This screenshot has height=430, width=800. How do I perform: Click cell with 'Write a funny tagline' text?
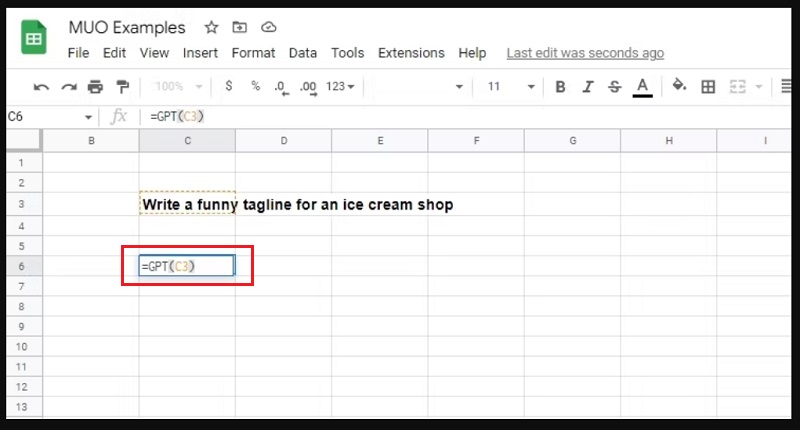(x=187, y=204)
